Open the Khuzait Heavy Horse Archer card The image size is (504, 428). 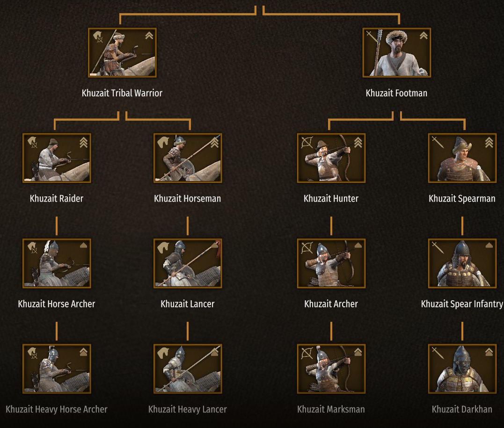(x=57, y=369)
